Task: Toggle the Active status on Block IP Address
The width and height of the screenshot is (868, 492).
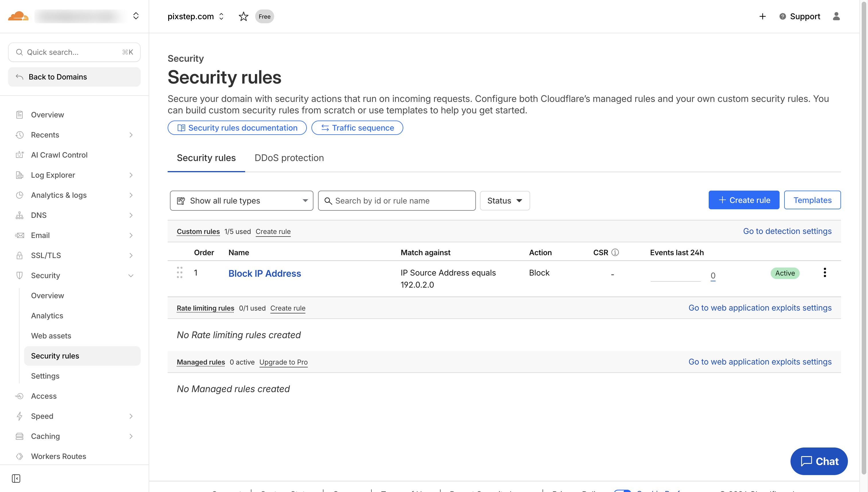Action: click(x=785, y=273)
